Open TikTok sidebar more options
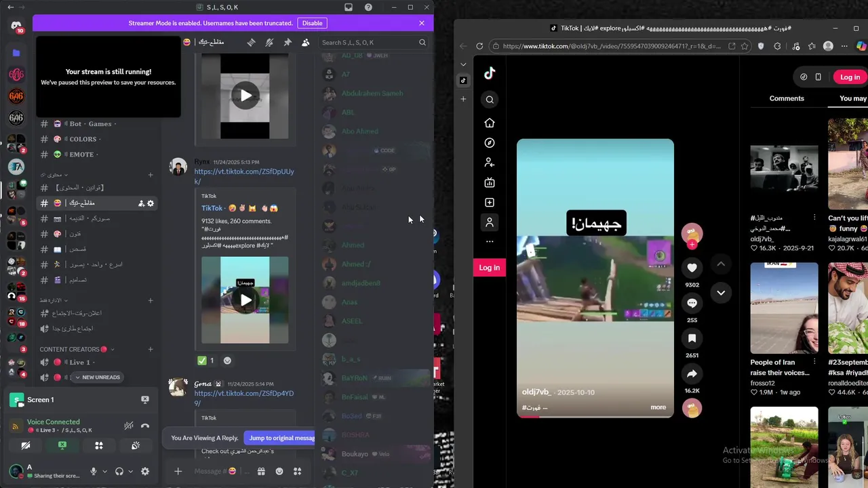 490,241
